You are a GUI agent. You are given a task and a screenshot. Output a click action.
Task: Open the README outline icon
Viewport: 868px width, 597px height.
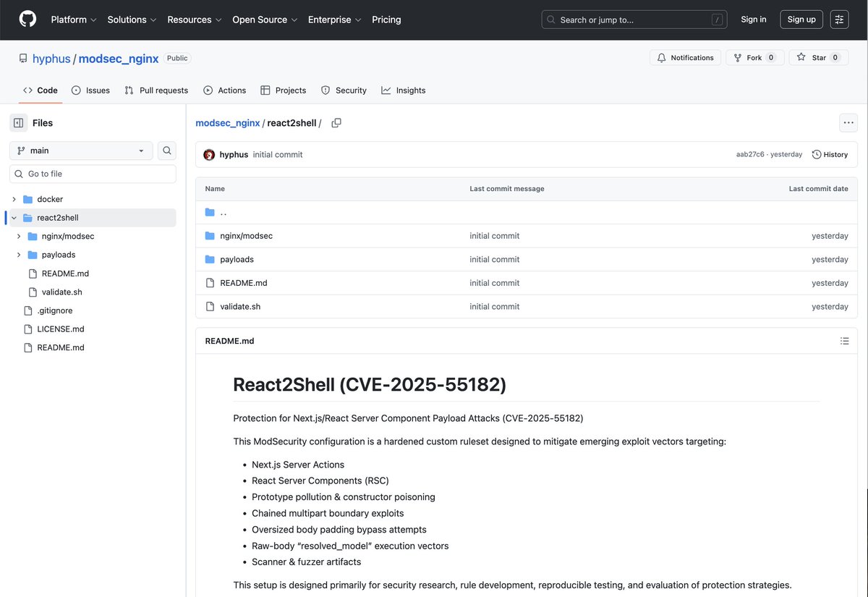[844, 340]
